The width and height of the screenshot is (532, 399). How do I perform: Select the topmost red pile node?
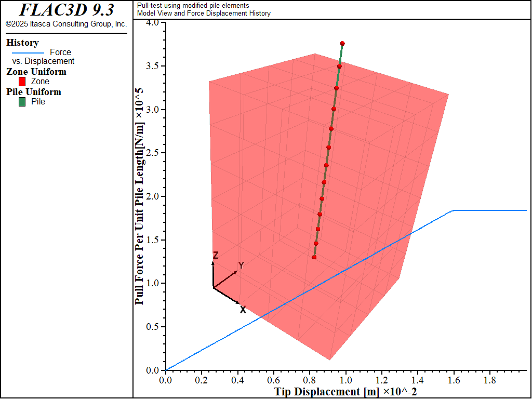[342, 43]
